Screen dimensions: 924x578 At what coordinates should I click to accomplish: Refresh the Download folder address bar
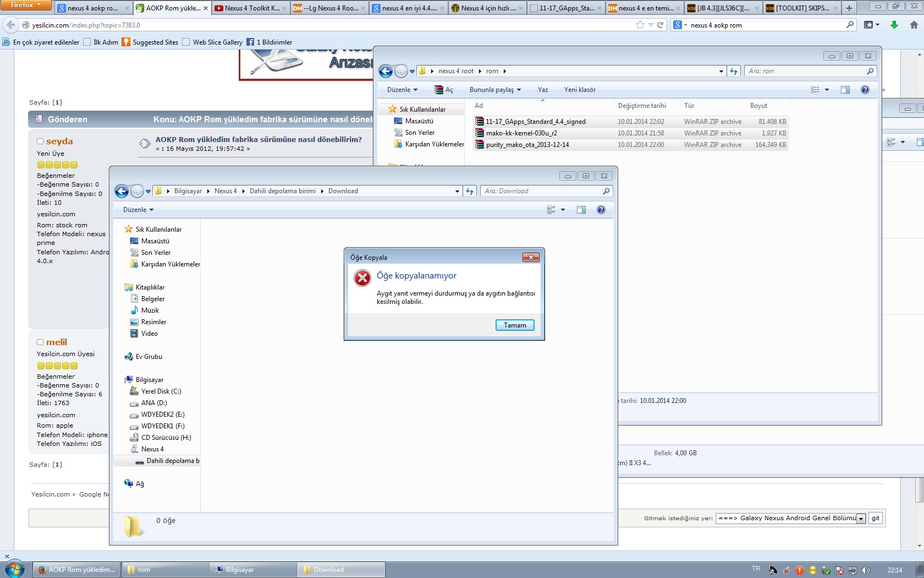470,191
